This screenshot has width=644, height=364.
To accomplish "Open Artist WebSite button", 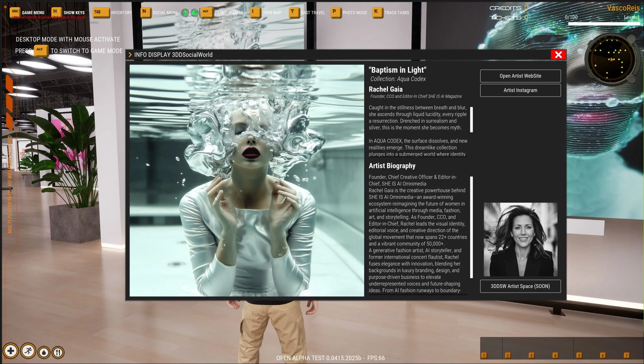I will [520, 76].
